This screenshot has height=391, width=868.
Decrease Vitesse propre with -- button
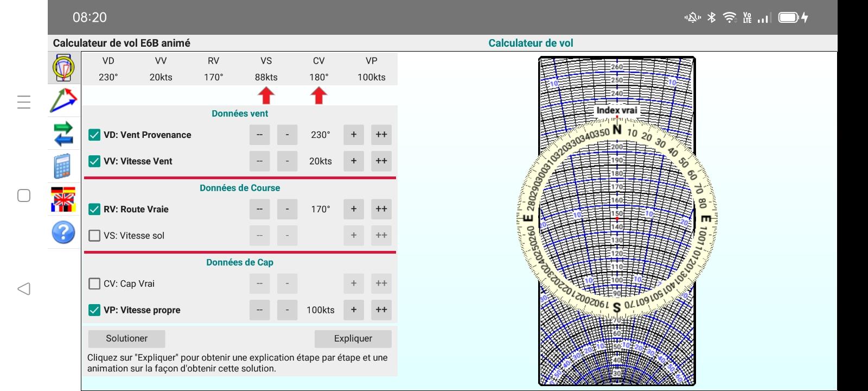(x=260, y=310)
